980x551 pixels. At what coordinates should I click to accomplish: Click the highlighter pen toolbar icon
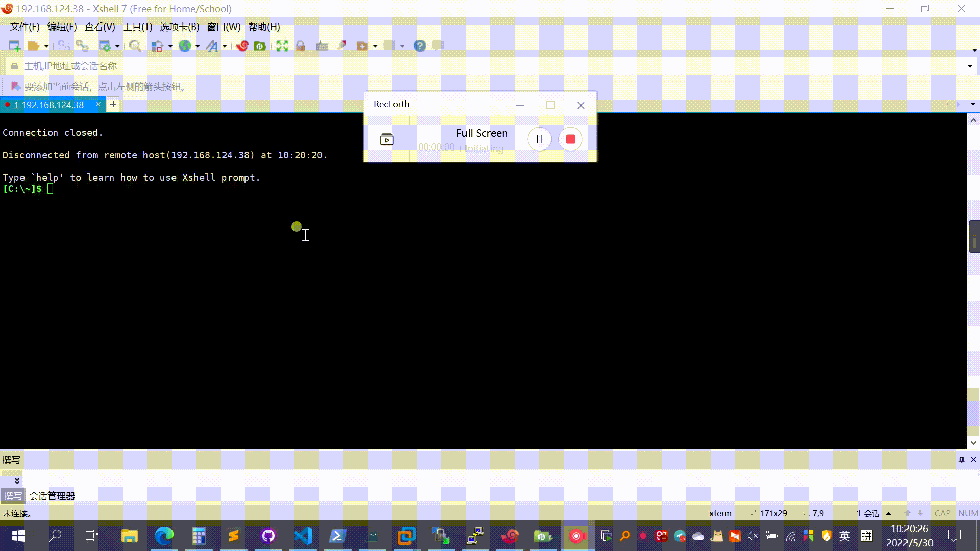(341, 46)
